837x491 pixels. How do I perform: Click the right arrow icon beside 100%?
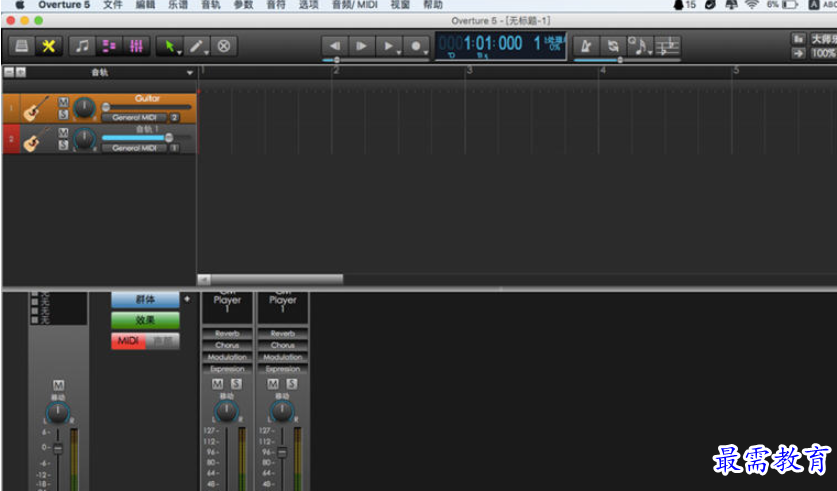point(798,53)
